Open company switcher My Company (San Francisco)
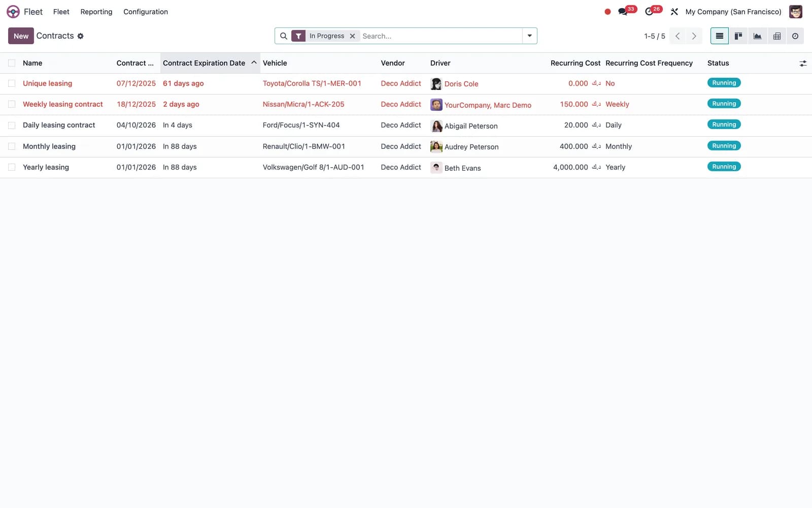 tap(733, 12)
